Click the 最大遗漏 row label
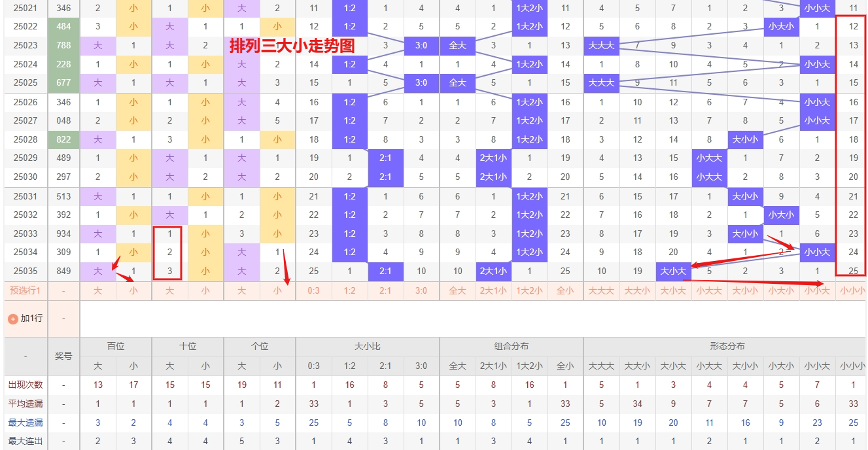Image resolution: width=868 pixels, height=450 pixels. coord(26,423)
